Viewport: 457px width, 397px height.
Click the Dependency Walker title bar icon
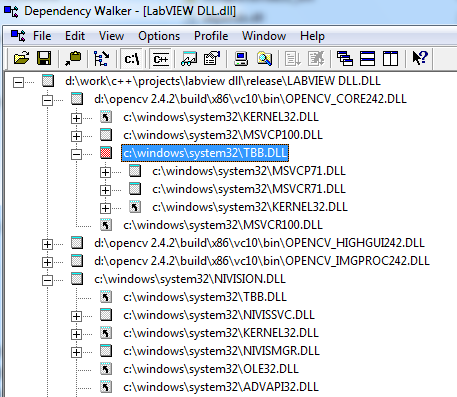point(11,11)
